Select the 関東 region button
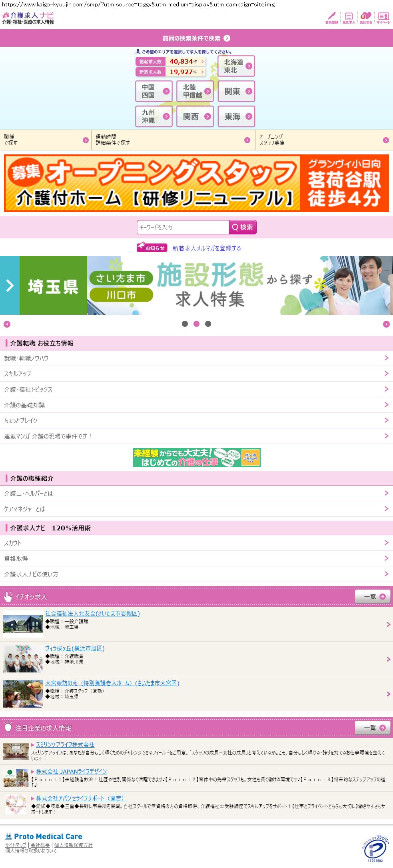Viewport: 393px width, 868px height. [x=236, y=91]
